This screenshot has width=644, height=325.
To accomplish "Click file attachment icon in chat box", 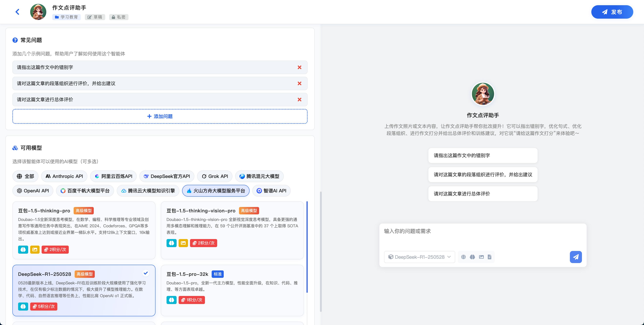I will coord(490,257).
